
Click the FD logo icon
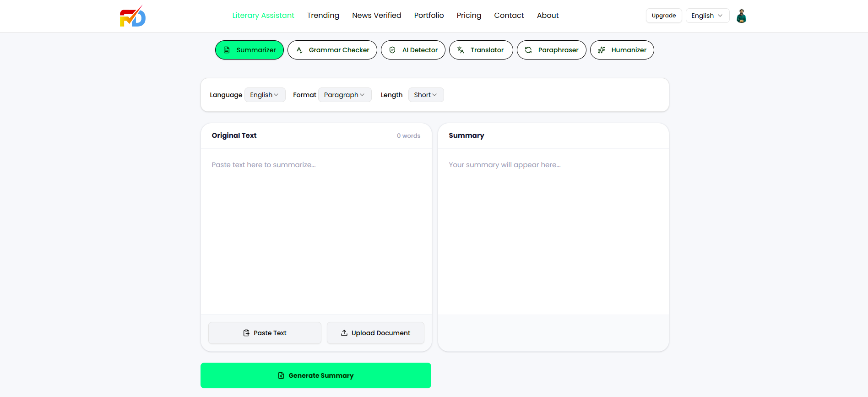[x=132, y=16]
